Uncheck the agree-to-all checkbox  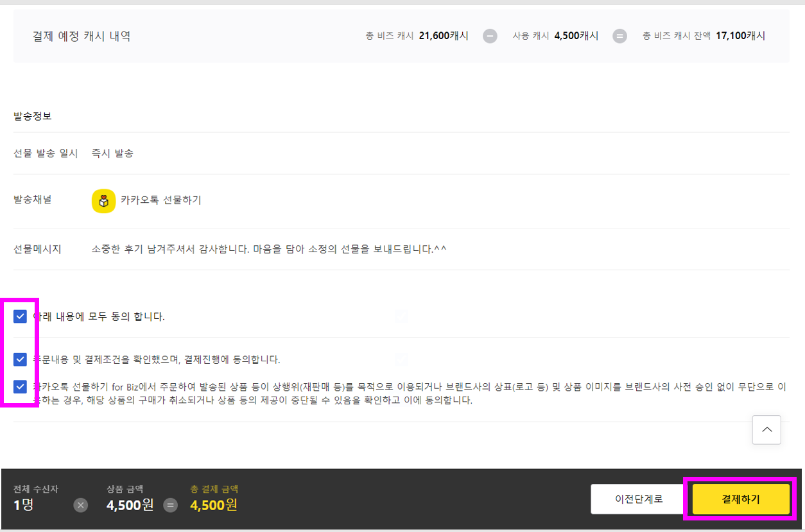[x=20, y=316]
